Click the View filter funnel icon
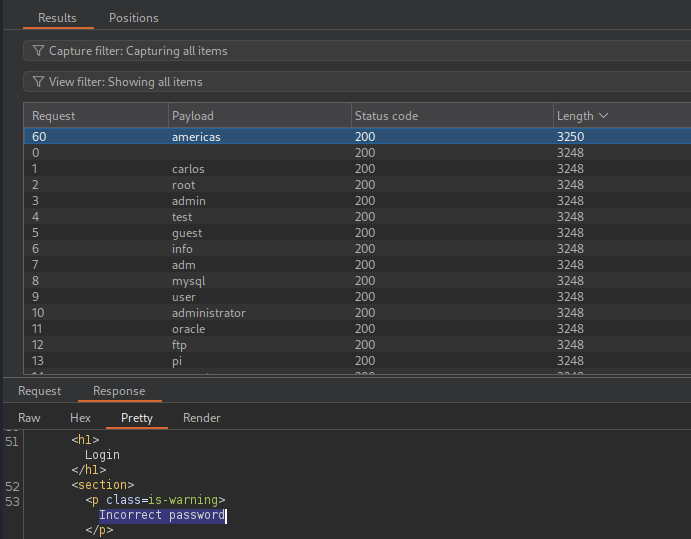This screenshot has height=539, width=691. click(x=38, y=82)
